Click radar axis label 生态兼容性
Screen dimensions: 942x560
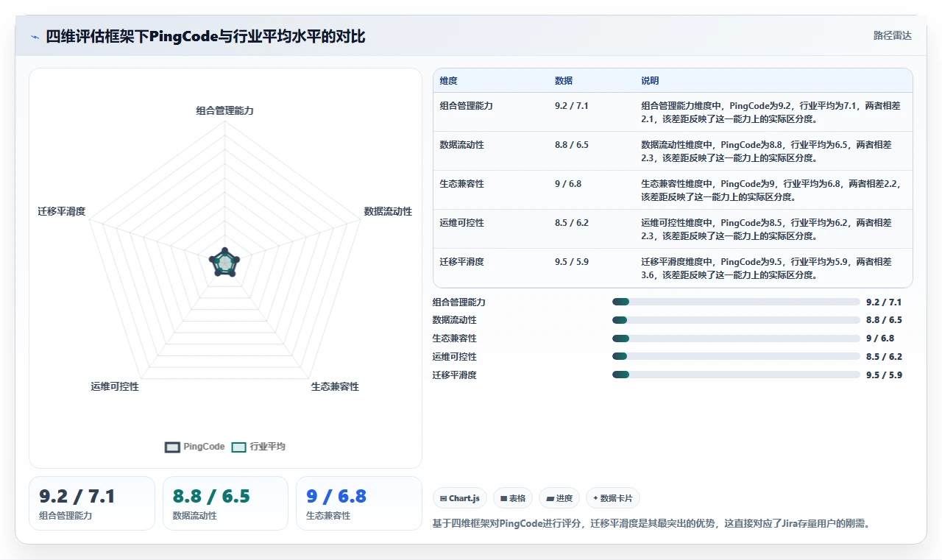point(335,386)
